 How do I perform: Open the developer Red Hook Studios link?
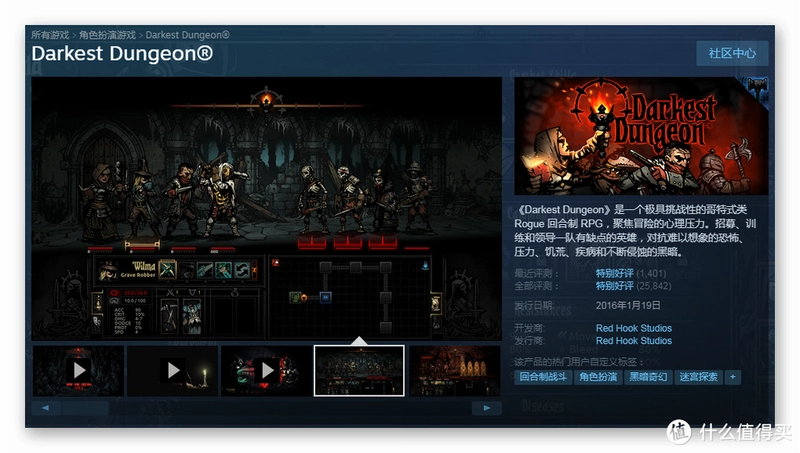pyautogui.click(x=634, y=328)
